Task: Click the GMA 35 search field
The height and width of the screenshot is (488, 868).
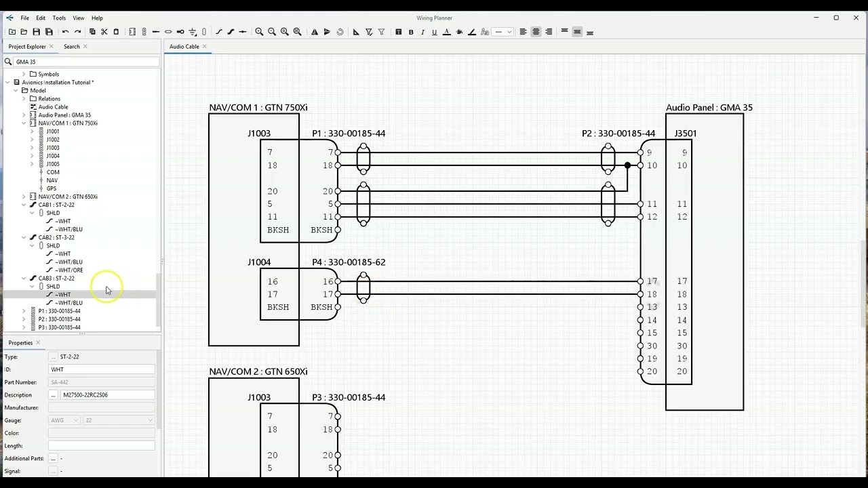Action: pyautogui.click(x=86, y=62)
